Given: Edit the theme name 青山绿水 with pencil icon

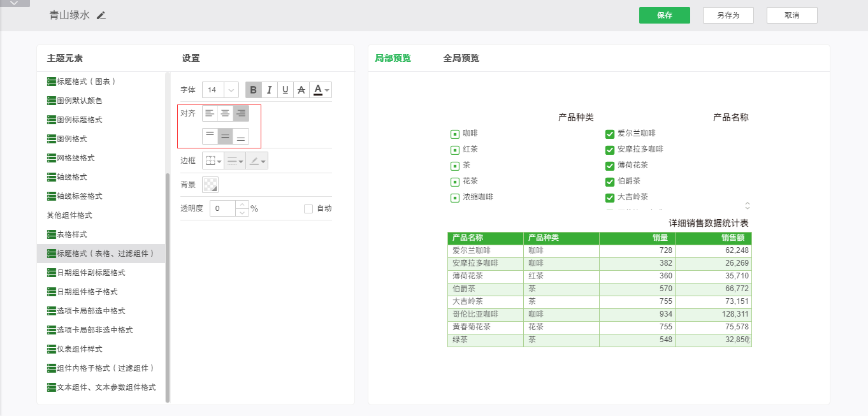Looking at the screenshot, I should click(101, 15).
